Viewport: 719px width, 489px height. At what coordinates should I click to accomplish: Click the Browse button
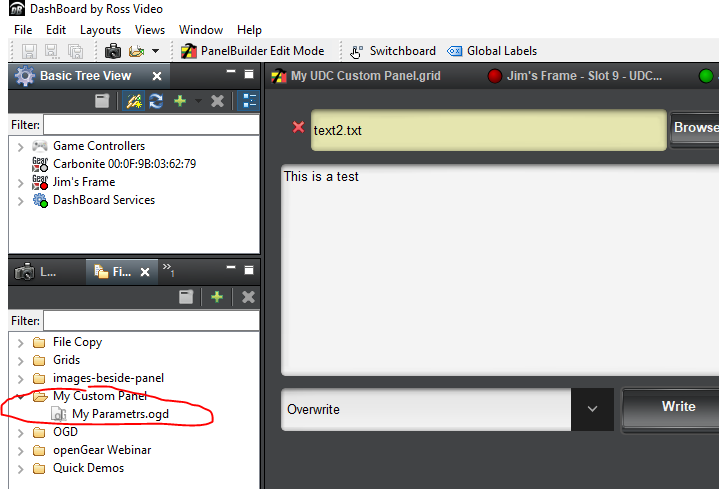tap(695, 128)
